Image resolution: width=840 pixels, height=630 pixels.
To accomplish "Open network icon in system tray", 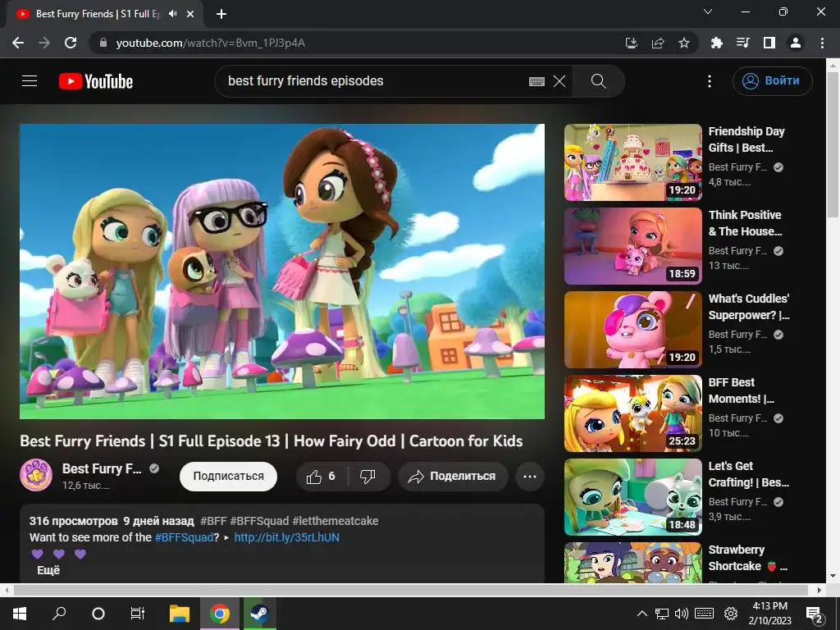I will [662, 614].
